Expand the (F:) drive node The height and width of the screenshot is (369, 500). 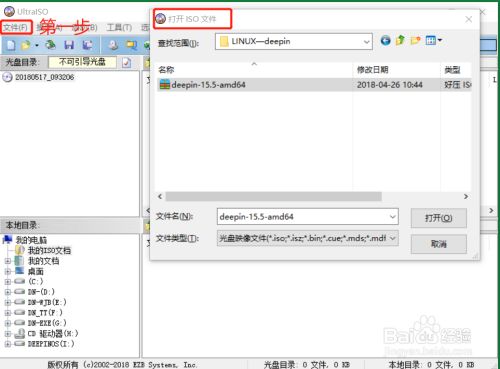pyautogui.click(x=8, y=313)
